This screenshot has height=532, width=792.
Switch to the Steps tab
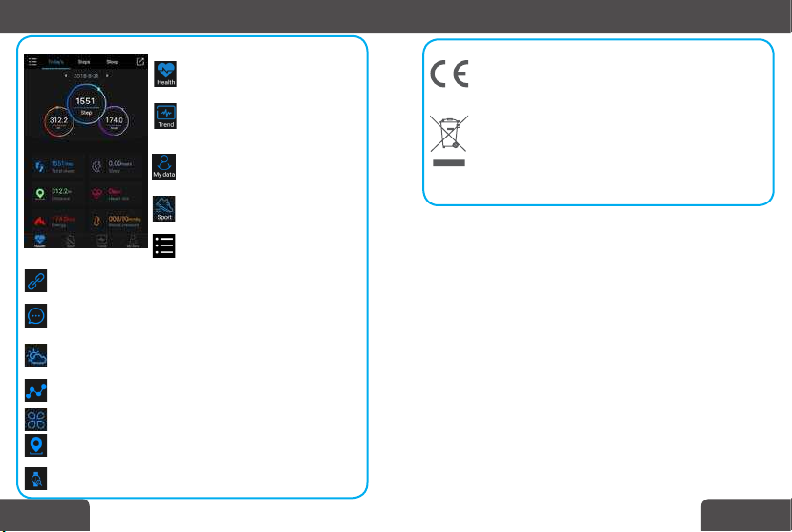pos(84,62)
